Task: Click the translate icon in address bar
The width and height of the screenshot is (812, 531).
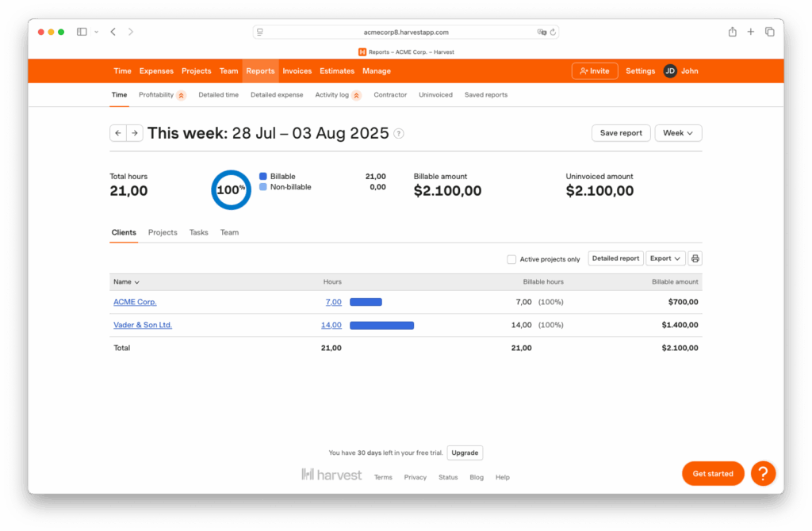Action: coord(542,32)
